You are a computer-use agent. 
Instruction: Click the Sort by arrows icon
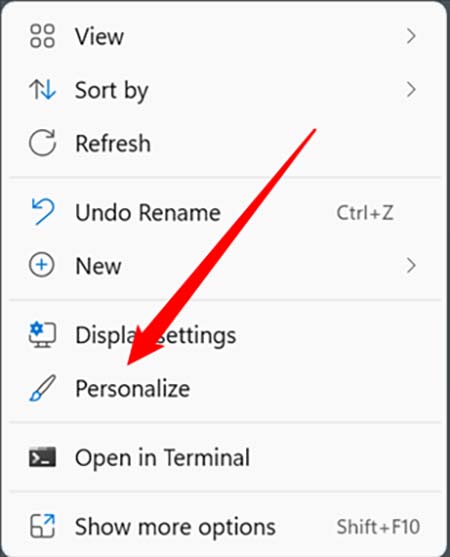point(42,90)
